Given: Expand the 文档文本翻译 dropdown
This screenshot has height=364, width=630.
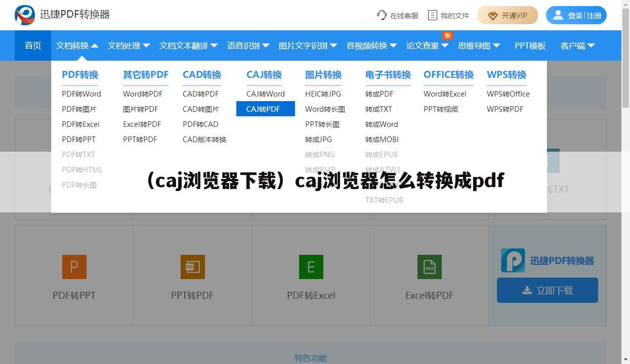Looking at the screenshot, I should coord(214,45).
